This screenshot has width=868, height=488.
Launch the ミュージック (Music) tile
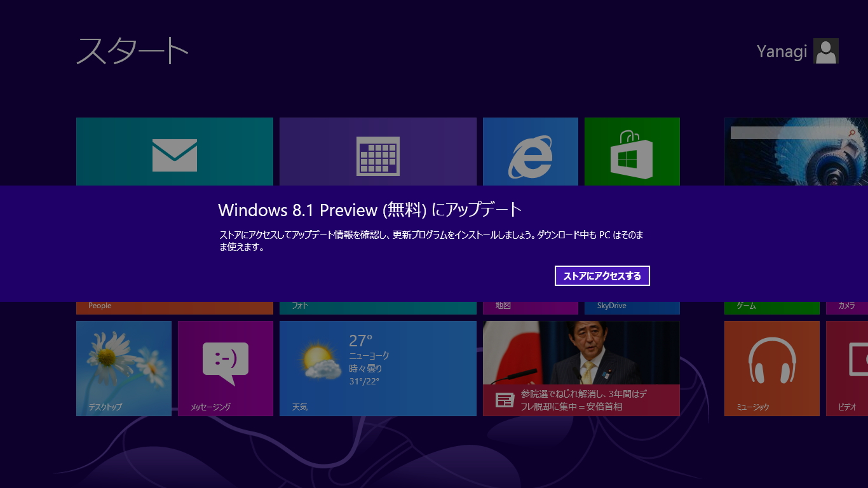771,369
